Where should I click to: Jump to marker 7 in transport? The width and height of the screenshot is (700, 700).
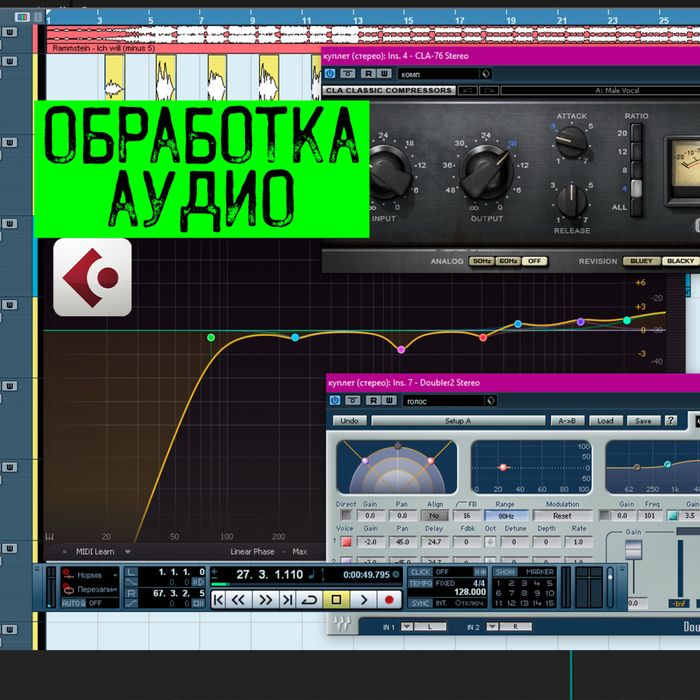tap(511, 593)
